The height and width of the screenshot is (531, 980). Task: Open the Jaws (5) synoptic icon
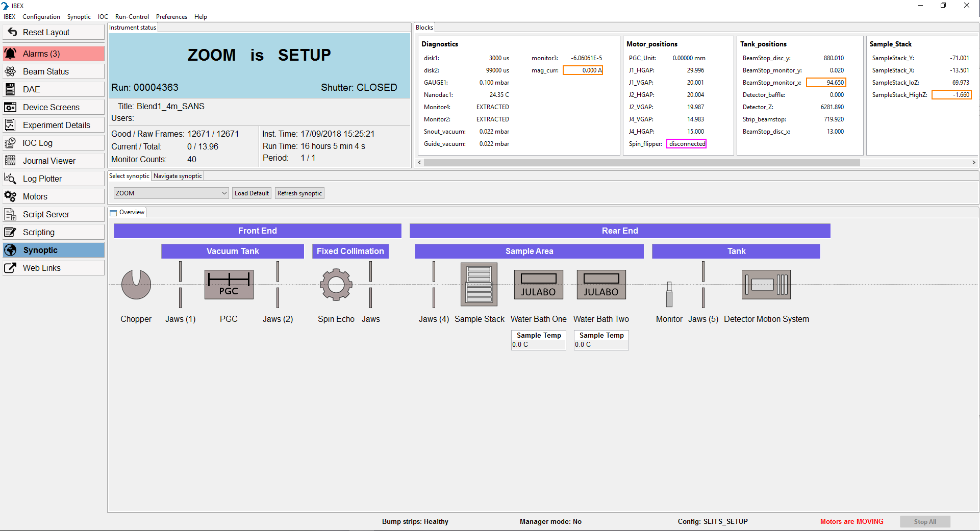pos(703,285)
